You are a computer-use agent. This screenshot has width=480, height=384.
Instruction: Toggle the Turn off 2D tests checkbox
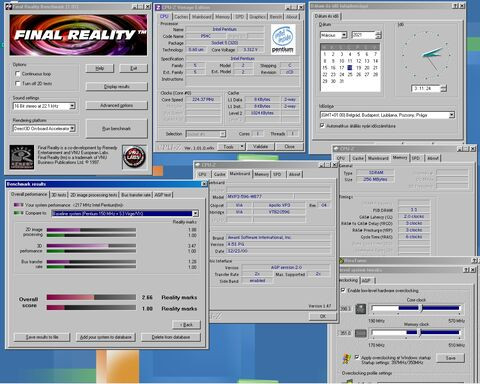tap(18, 83)
